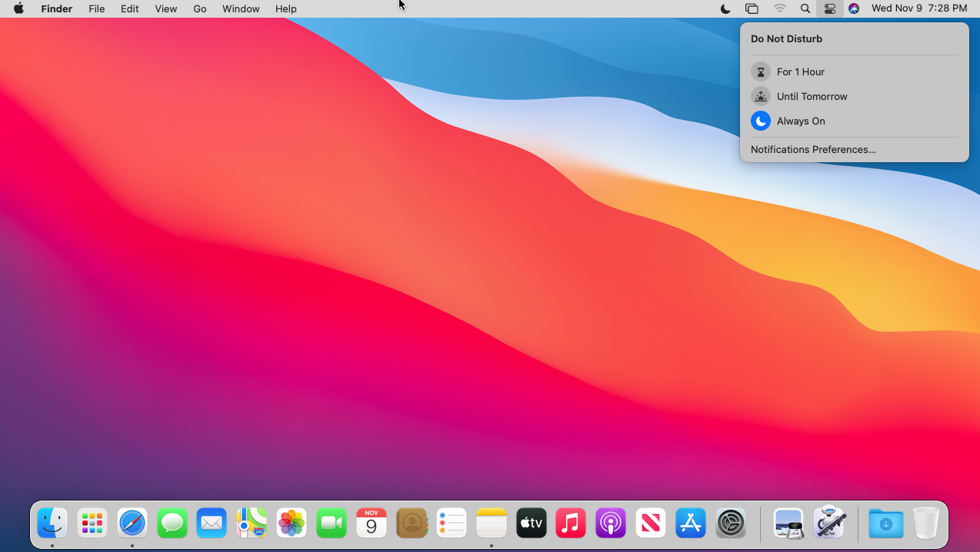980x552 pixels.
Task: Open the window mirroring menu bar icon
Action: pos(752,8)
